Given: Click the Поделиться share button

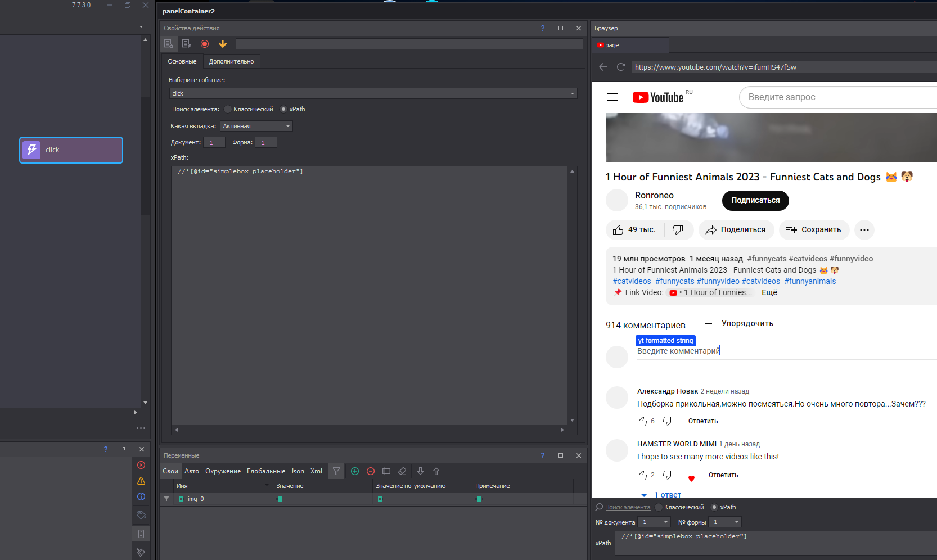Looking at the screenshot, I should [x=736, y=230].
